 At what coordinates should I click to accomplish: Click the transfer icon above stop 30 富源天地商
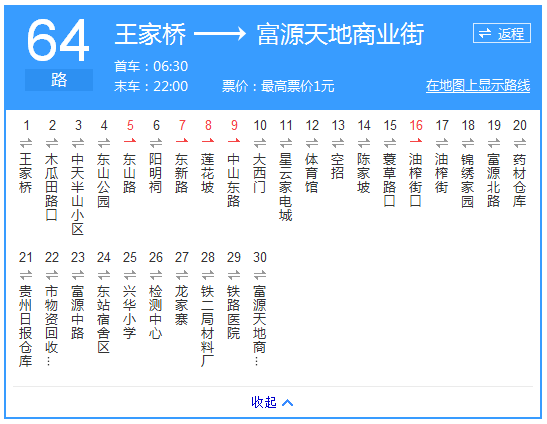tap(260, 275)
